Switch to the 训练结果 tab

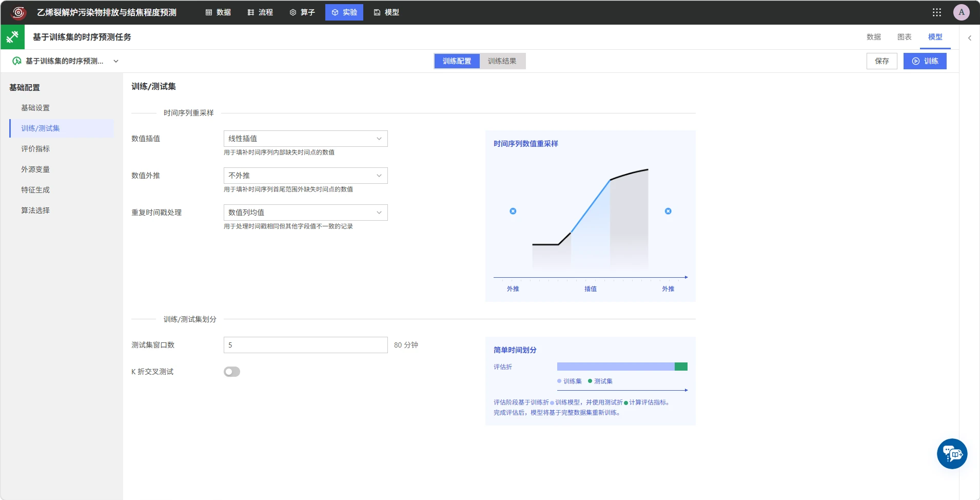(x=502, y=61)
